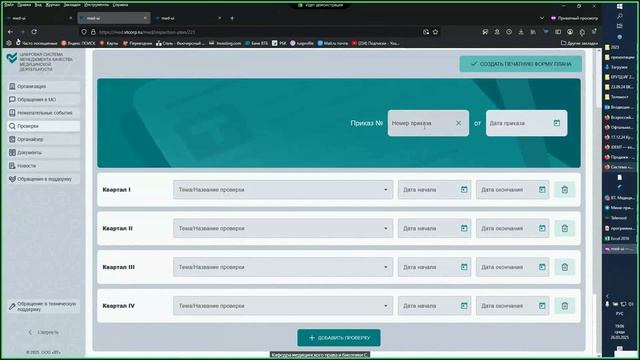Screen dimensions: 640x360
Task: Switch to the third browser tab
Action: (188, 18)
